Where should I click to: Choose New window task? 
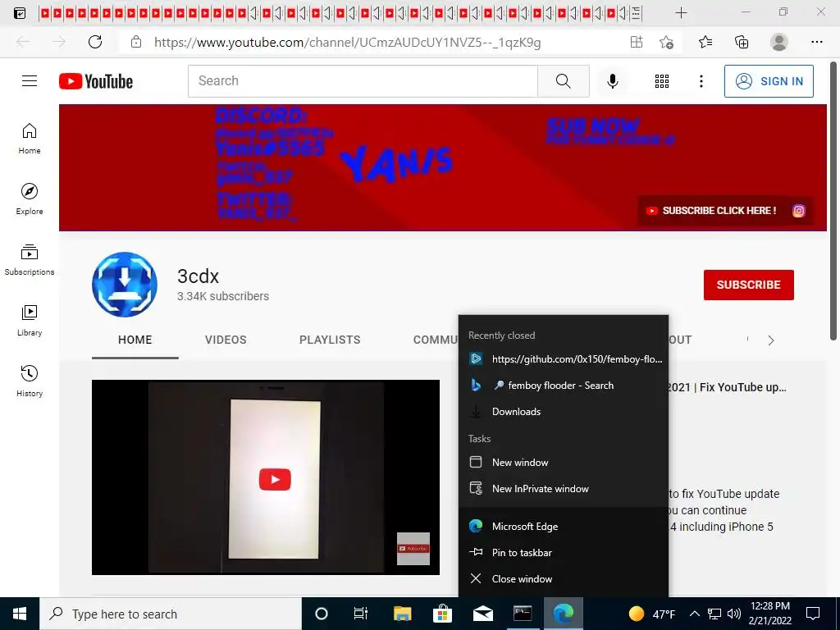564,463
